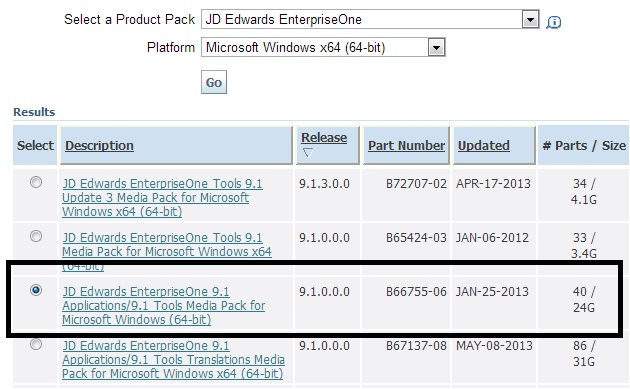This screenshot has height=389, width=630.
Task: Sort by Part Number column header
Action: click(x=406, y=145)
